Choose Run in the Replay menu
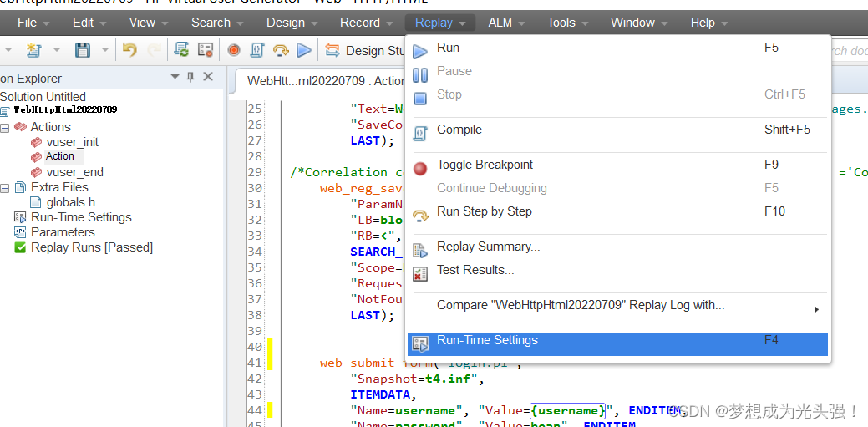Screen dimensions: 868x427 [617, 48]
